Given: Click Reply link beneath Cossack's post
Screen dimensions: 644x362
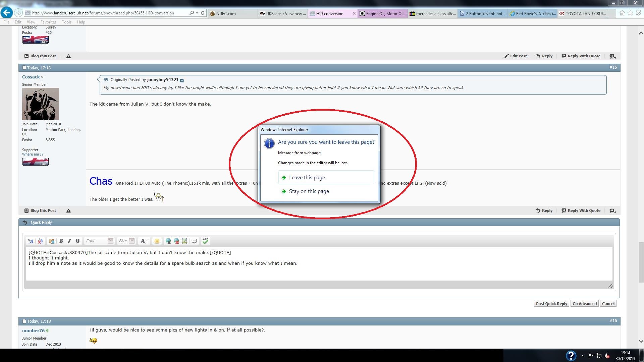Looking at the screenshot, I should [544, 210].
